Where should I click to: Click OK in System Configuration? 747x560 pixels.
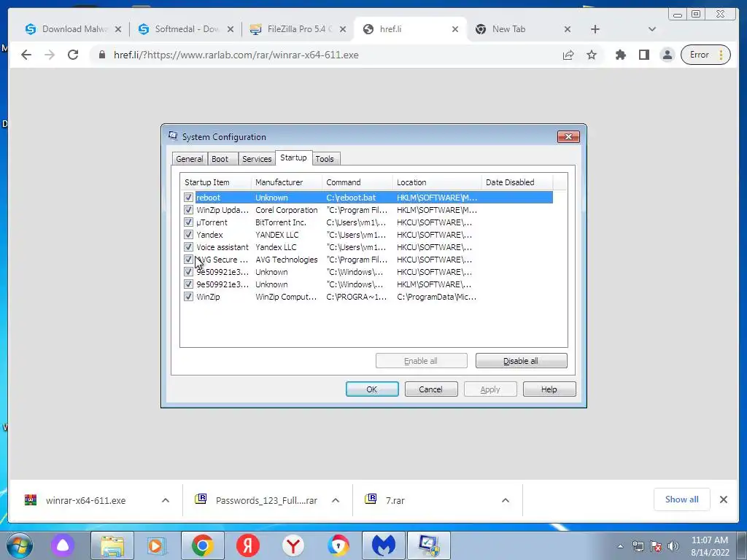click(372, 389)
